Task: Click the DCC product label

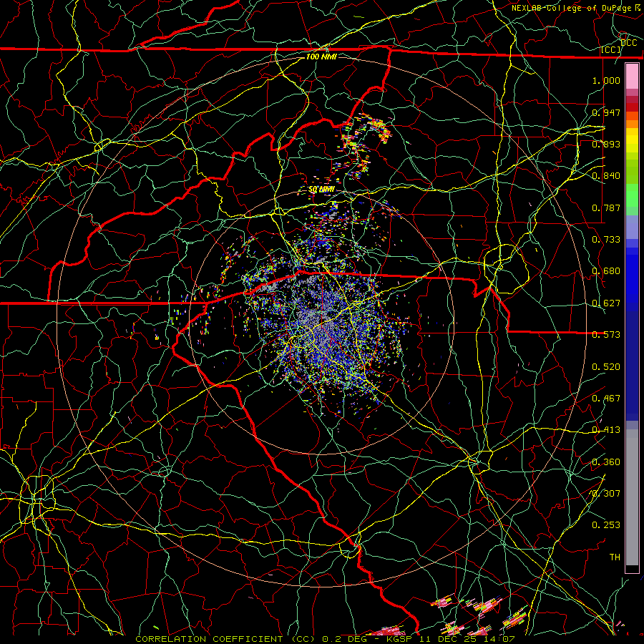Action: 628,42
